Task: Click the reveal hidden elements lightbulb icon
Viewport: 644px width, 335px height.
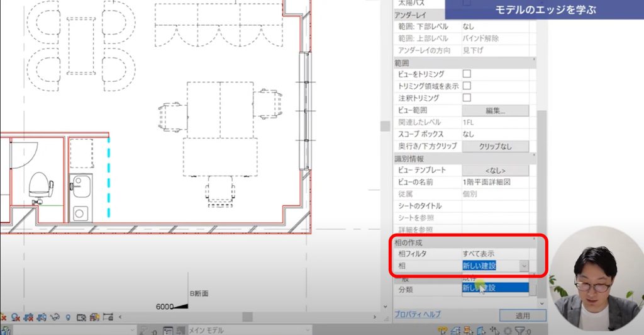Action: click(69, 316)
